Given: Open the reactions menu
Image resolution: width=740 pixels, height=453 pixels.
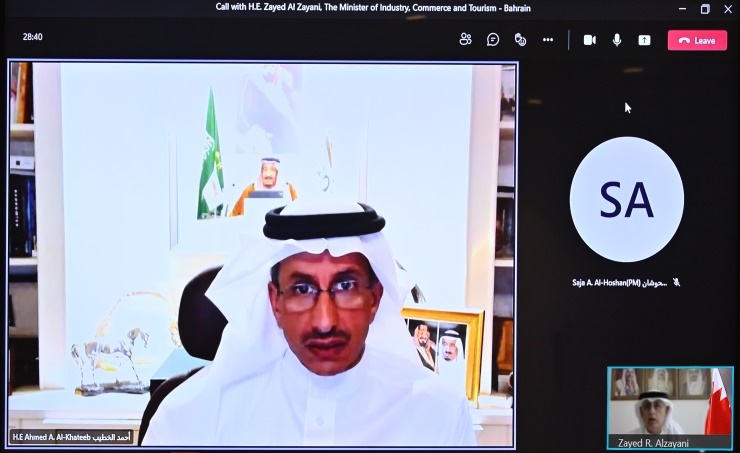Looking at the screenshot, I should [520, 40].
